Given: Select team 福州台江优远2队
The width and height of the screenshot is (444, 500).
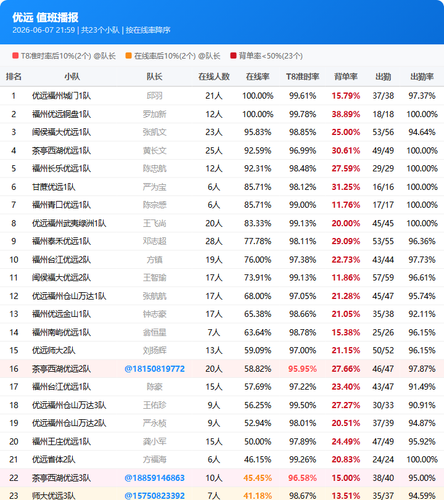Looking at the screenshot, I should point(61,260).
